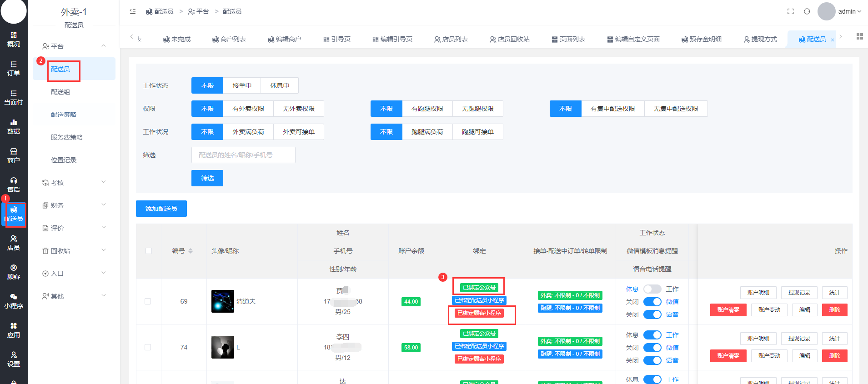The image size is (868, 384).
Task: Toggle the 微信 reminder switch for 李四
Action: tap(652, 348)
